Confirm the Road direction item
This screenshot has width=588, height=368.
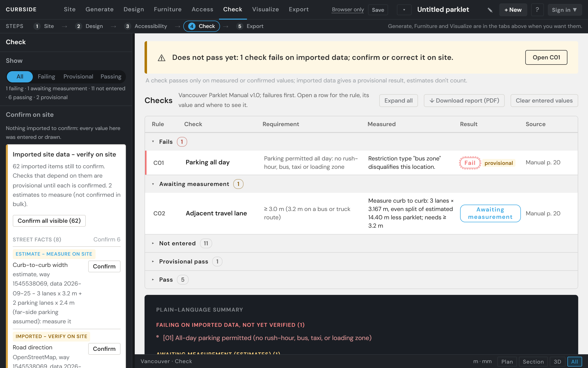point(104,349)
